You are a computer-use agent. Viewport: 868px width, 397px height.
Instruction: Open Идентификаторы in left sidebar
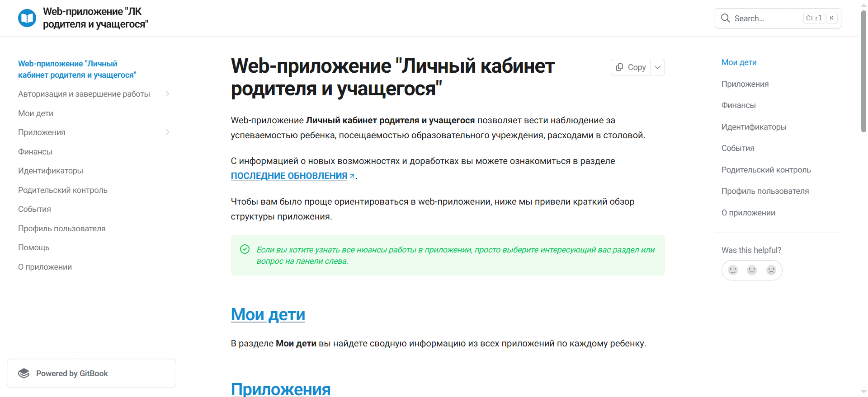click(51, 171)
